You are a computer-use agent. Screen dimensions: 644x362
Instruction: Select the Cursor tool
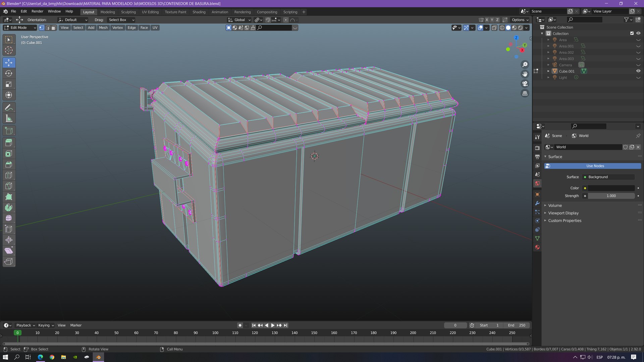point(9,51)
